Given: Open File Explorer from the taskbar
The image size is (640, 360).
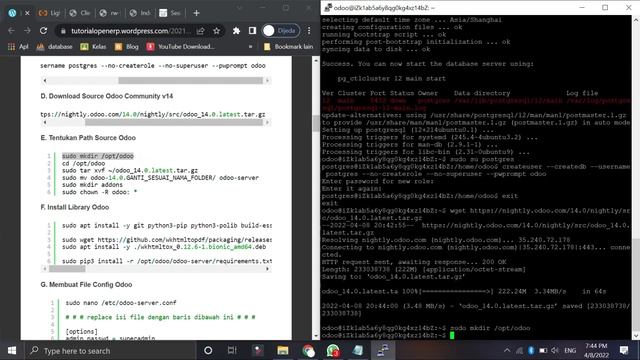Looking at the screenshot, I should [282, 350].
